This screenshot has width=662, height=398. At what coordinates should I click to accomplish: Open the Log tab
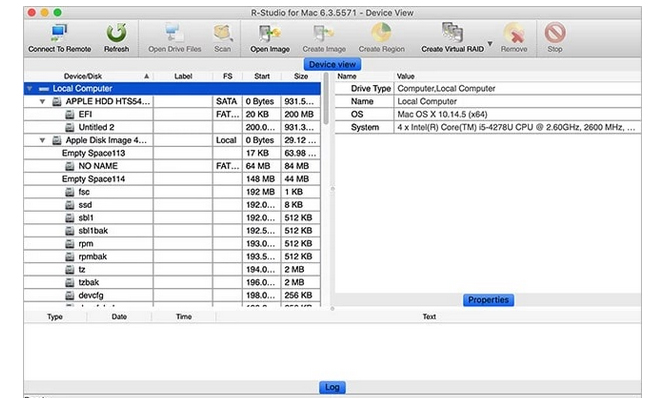[332, 387]
